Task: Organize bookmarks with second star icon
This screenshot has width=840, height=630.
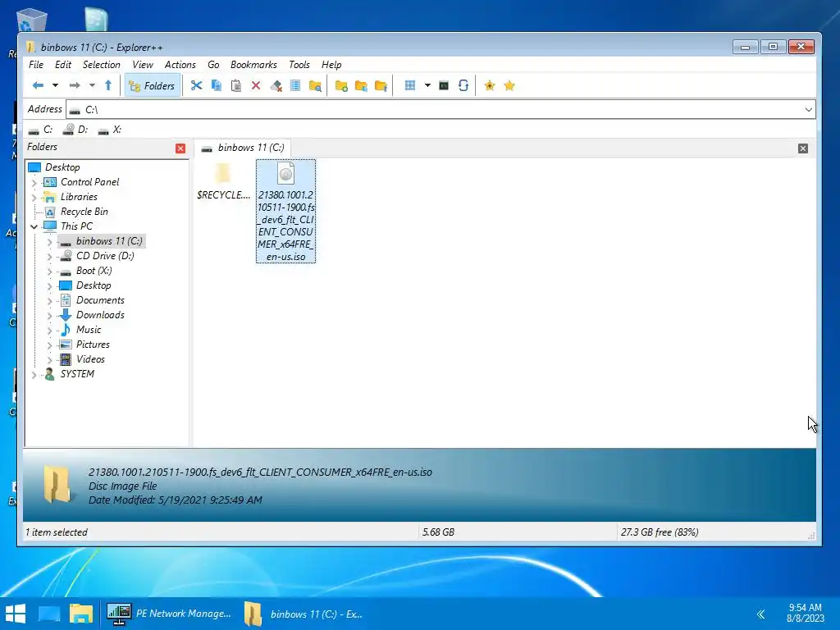Action: (509, 85)
